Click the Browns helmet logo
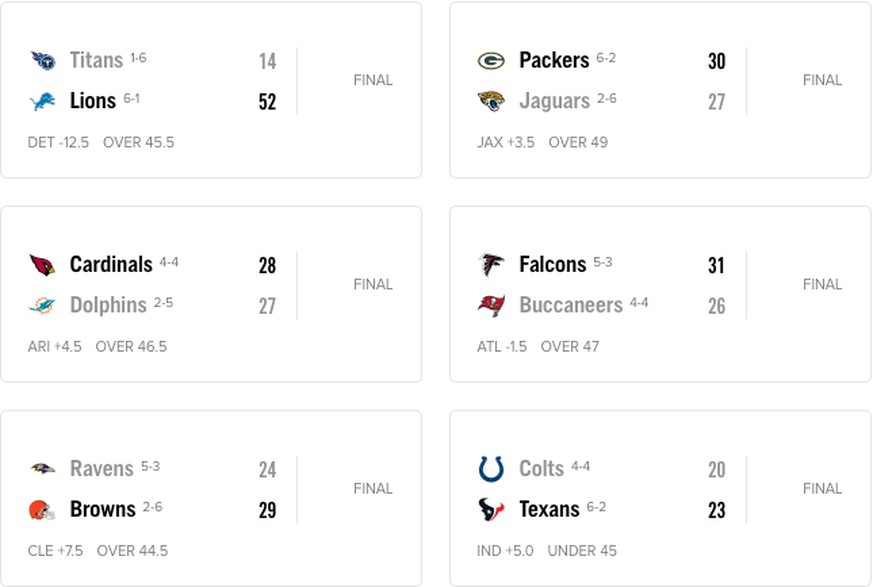Screen dimensions: 873x587 [x=42, y=510]
